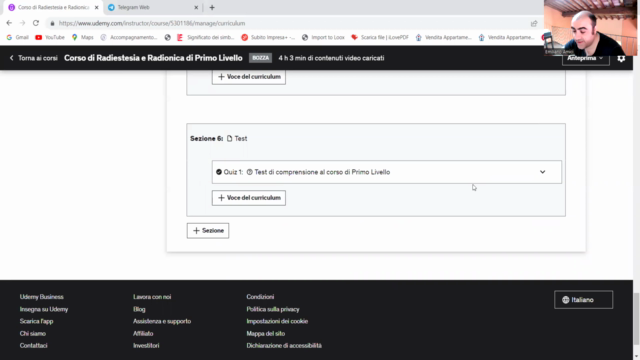The height and width of the screenshot is (360, 640).
Task: Click Quiz 1 published checkmark icon
Action: tap(219, 172)
